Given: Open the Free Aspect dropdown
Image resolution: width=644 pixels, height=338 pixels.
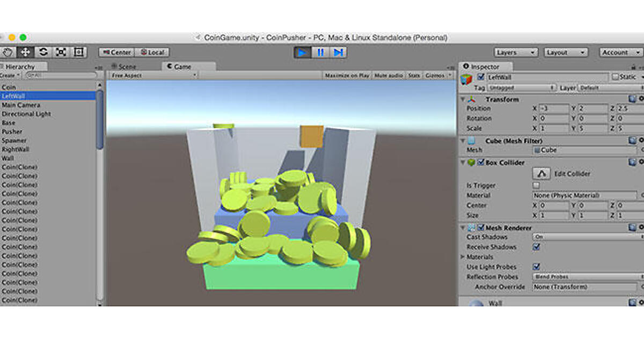Looking at the screenshot, I should [x=155, y=76].
